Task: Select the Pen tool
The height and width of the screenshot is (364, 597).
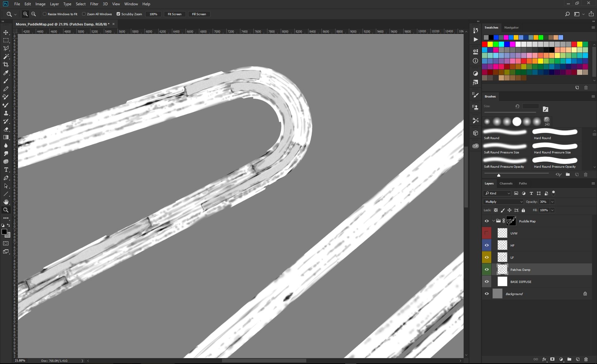Action: 6,178
